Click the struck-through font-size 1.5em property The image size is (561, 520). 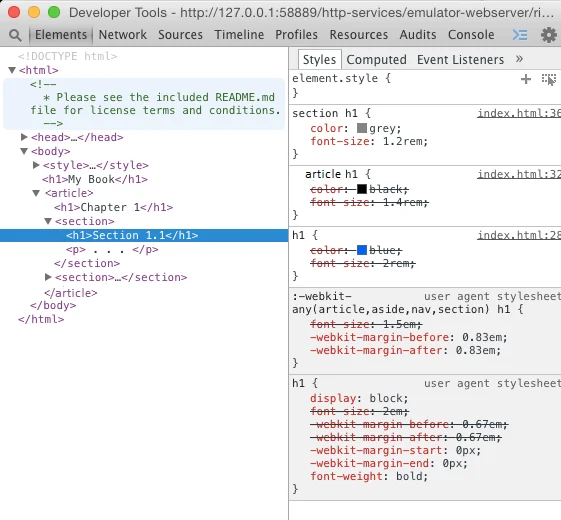click(366, 324)
